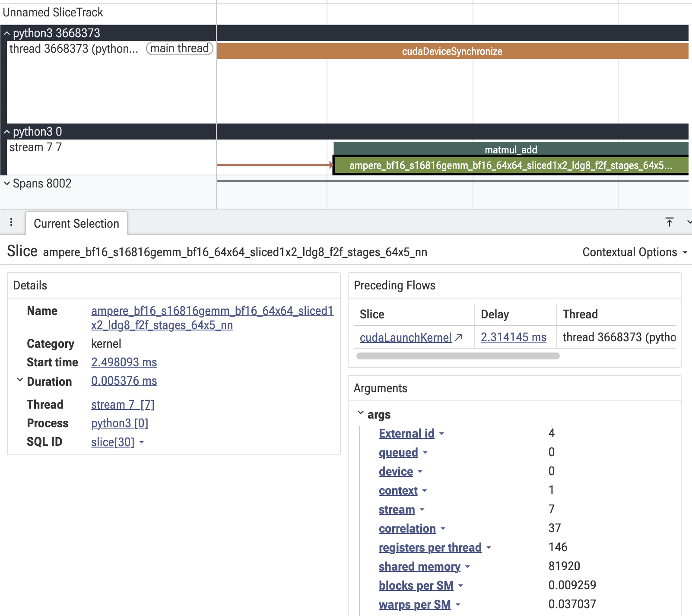
Task: Open the registers per thread argument menu
Action: tap(489, 548)
